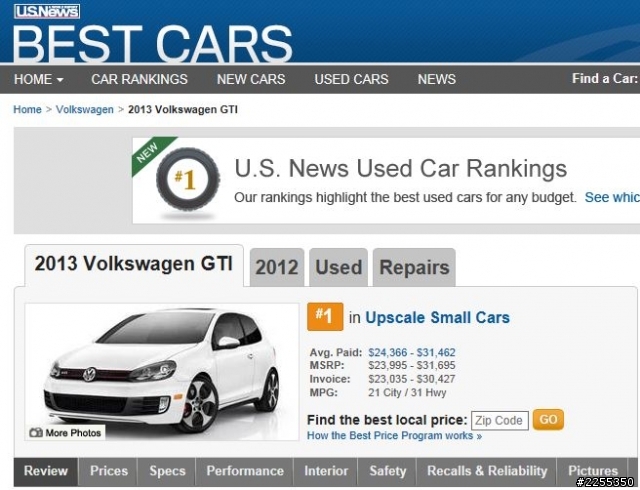Click the white GTI car photo
Screen dimensions: 640x490
click(x=162, y=372)
